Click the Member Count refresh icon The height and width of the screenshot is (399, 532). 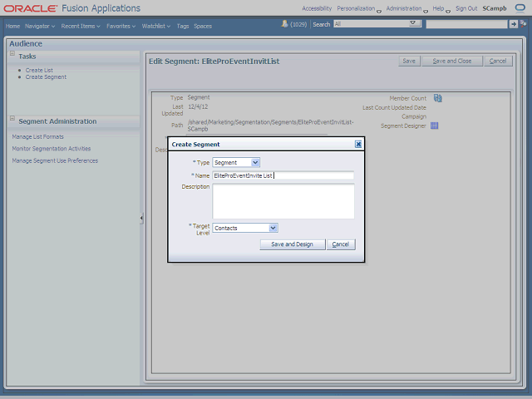pos(438,98)
